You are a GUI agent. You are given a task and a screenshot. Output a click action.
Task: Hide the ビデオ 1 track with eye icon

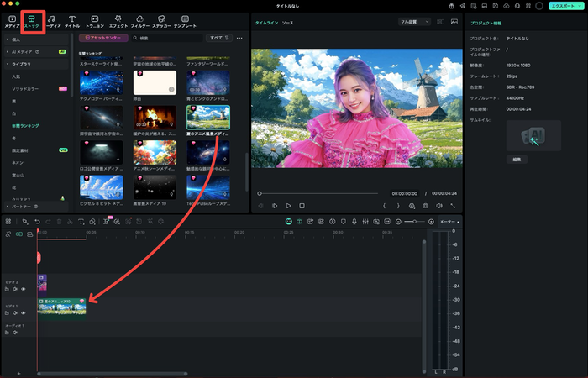23,312
